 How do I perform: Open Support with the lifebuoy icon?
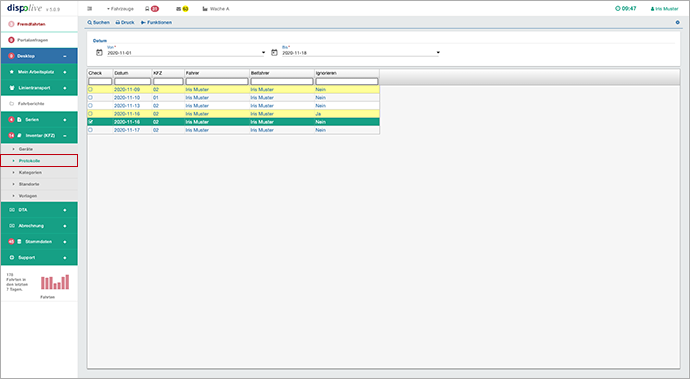tap(39, 258)
